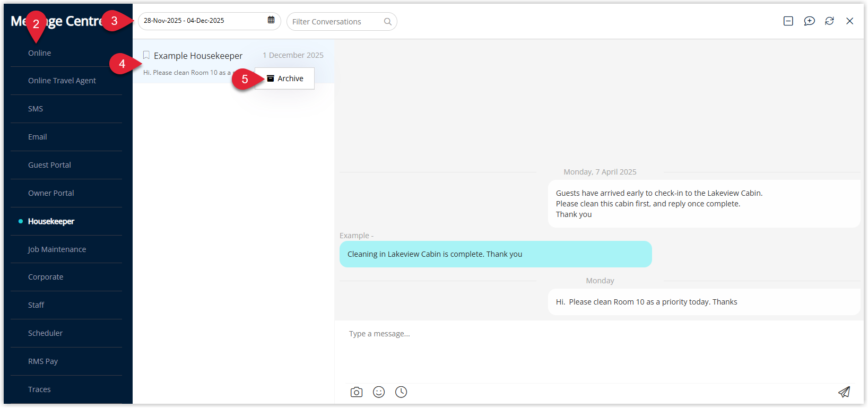Open the Example Housekeeper conversation
The height and width of the screenshot is (408, 868).
(x=233, y=62)
